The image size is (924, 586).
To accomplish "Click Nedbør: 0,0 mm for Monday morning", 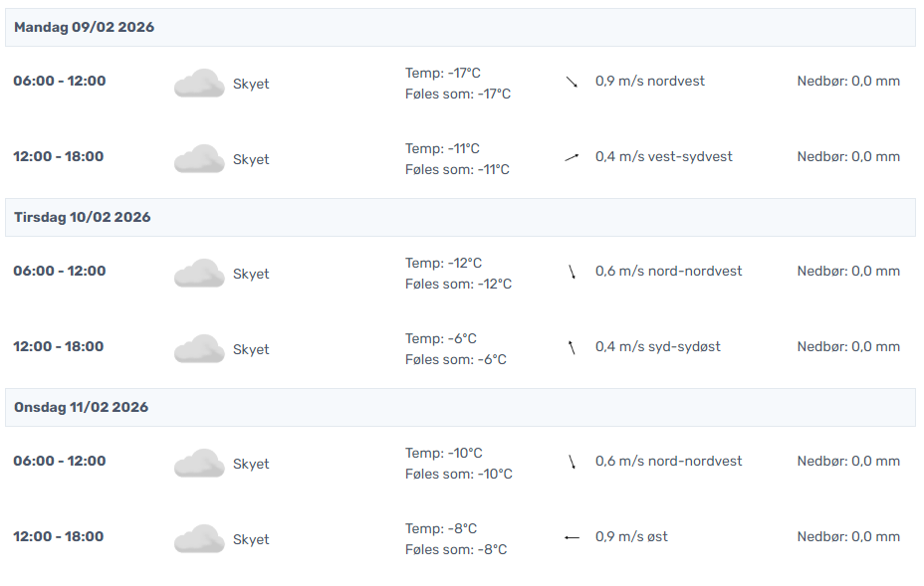I will [848, 81].
